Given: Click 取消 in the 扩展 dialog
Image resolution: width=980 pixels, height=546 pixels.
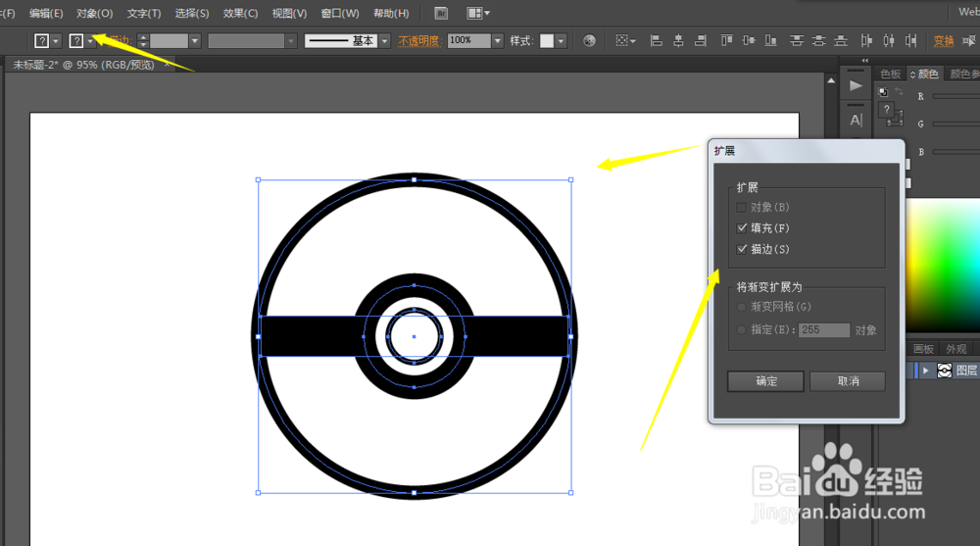Looking at the screenshot, I should [x=848, y=381].
